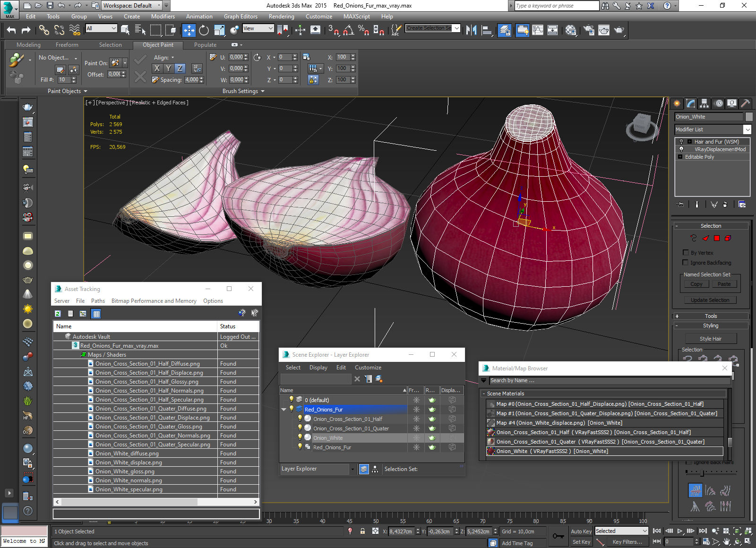756x548 pixels.
Task: Switch to Populate ribbon tab
Action: [x=205, y=45]
